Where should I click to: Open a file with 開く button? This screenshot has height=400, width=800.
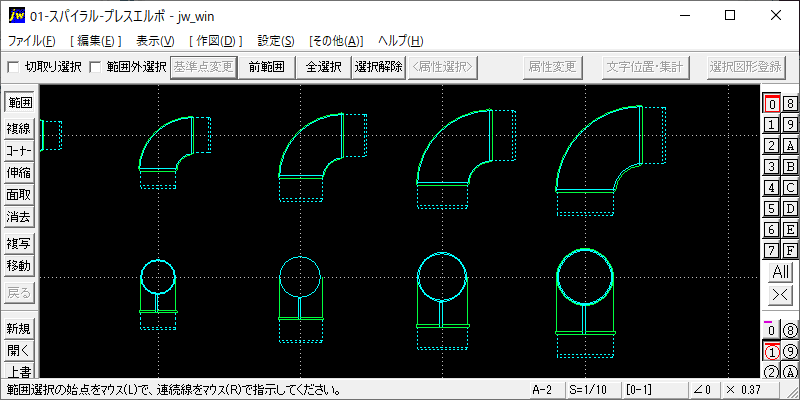19,351
